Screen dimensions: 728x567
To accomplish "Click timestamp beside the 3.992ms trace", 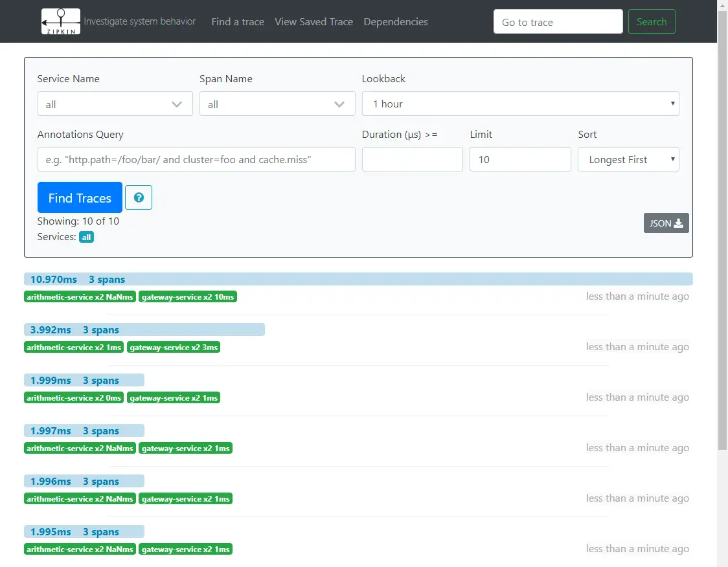I will point(637,347).
